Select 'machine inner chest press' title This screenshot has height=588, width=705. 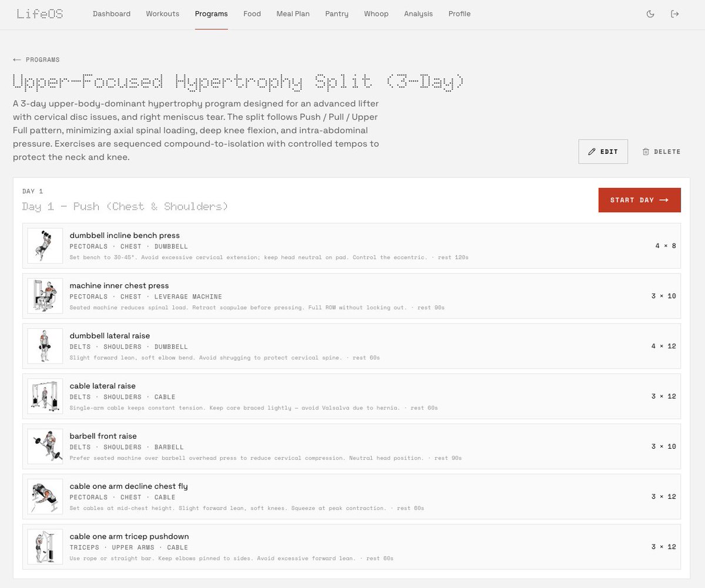[119, 285]
